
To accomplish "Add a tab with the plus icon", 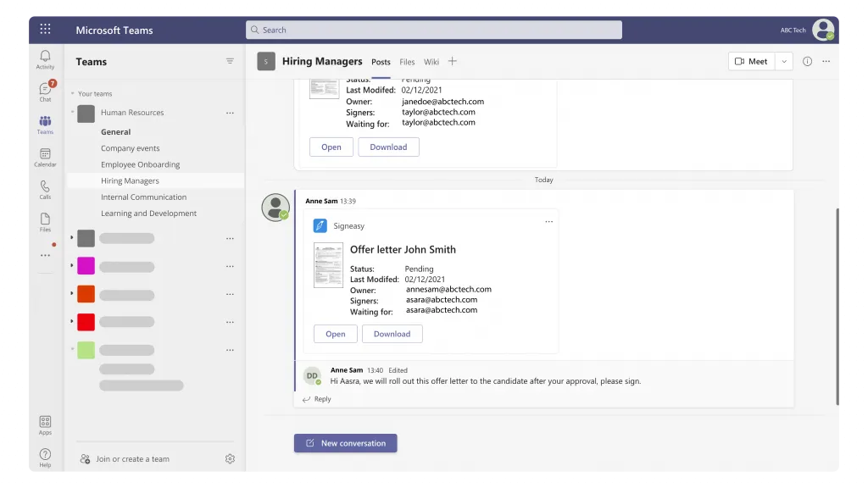I will [x=453, y=61].
